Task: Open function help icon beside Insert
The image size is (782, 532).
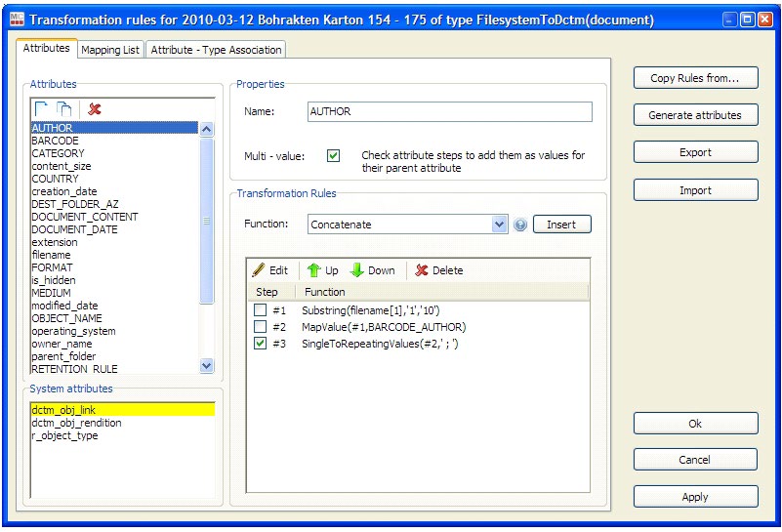Action: (520, 225)
